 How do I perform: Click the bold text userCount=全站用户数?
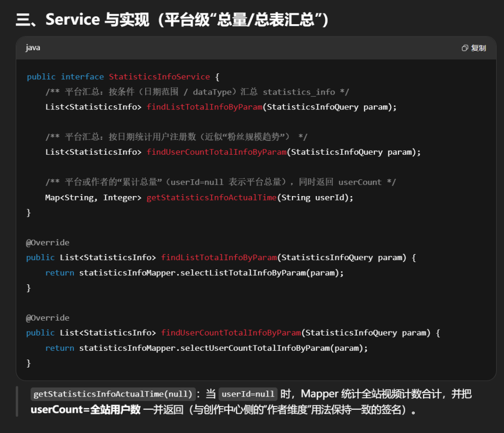(x=86, y=409)
